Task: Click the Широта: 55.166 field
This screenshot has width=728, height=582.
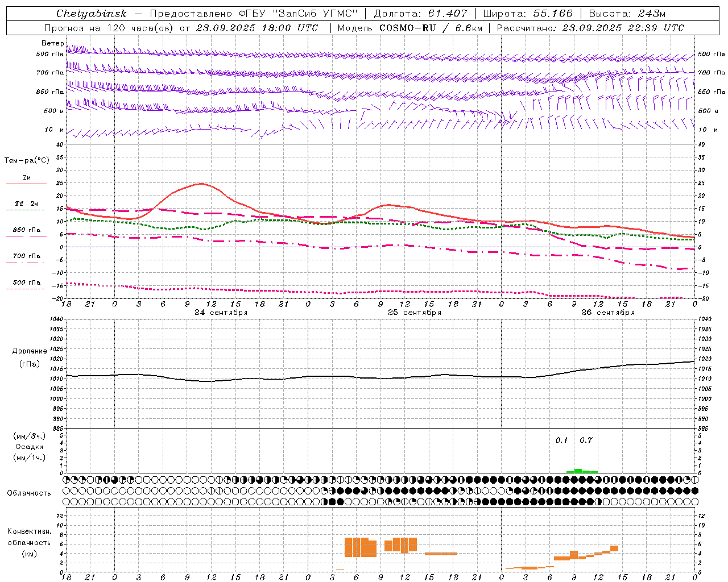Action: (x=528, y=14)
